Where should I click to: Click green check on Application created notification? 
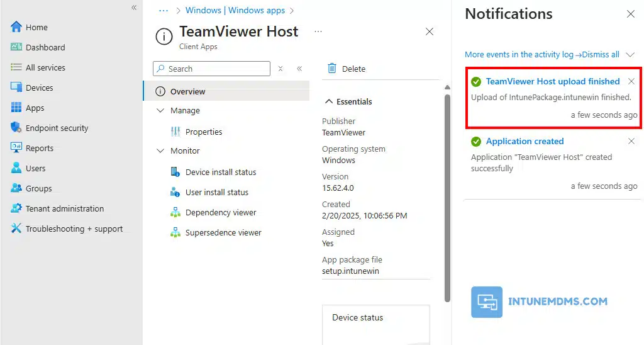tap(476, 142)
